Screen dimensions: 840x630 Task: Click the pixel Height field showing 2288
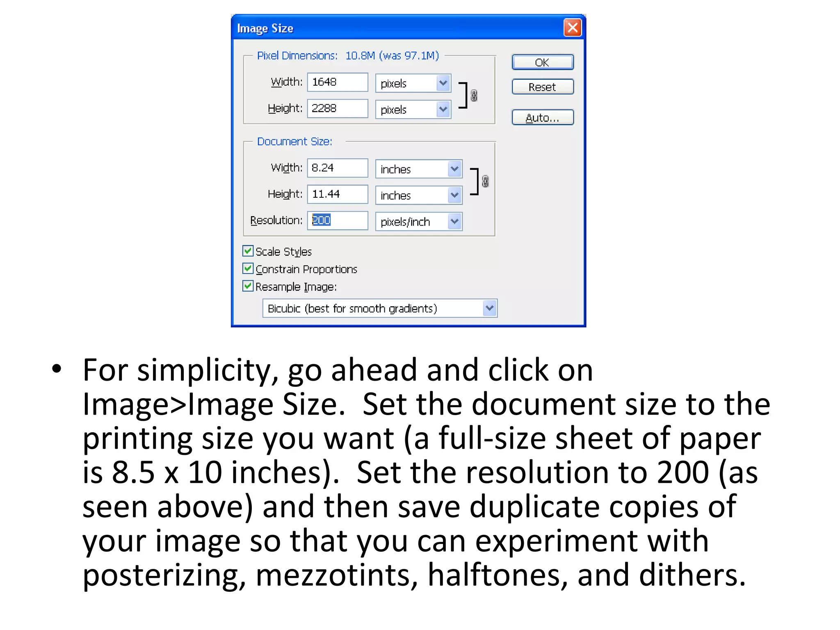pyautogui.click(x=338, y=108)
